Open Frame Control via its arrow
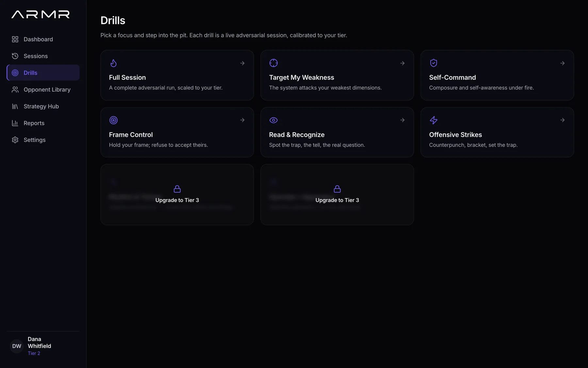This screenshot has width=588, height=368. (x=242, y=120)
